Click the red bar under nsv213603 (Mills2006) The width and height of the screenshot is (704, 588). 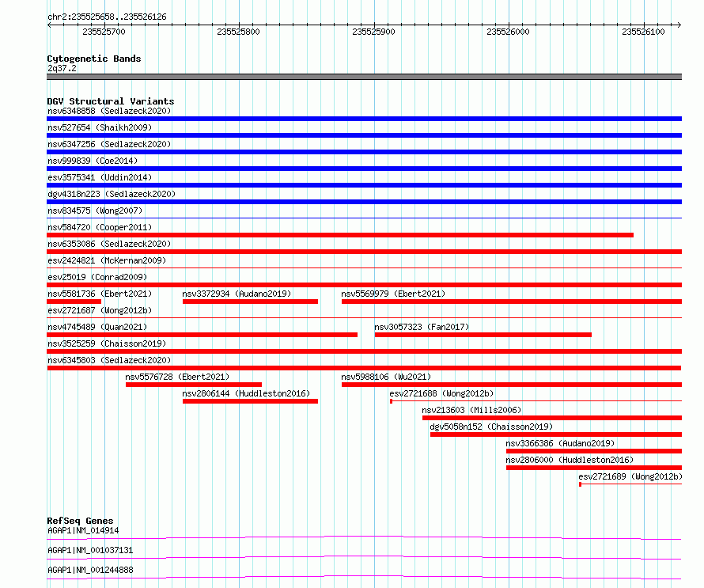pos(552,418)
